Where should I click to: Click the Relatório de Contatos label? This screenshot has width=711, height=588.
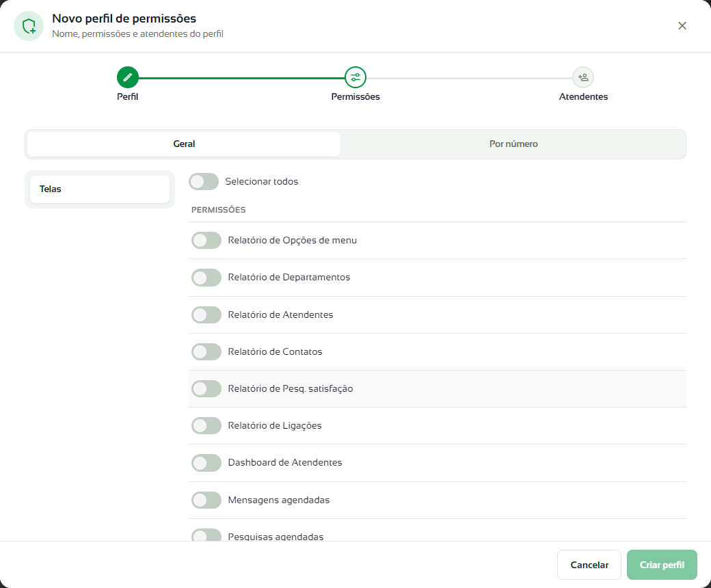click(276, 352)
